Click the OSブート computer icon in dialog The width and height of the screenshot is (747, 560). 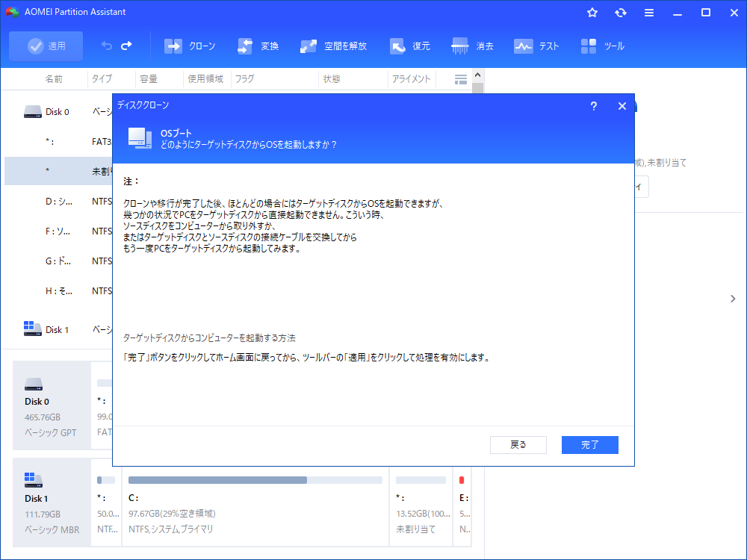(x=140, y=138)
